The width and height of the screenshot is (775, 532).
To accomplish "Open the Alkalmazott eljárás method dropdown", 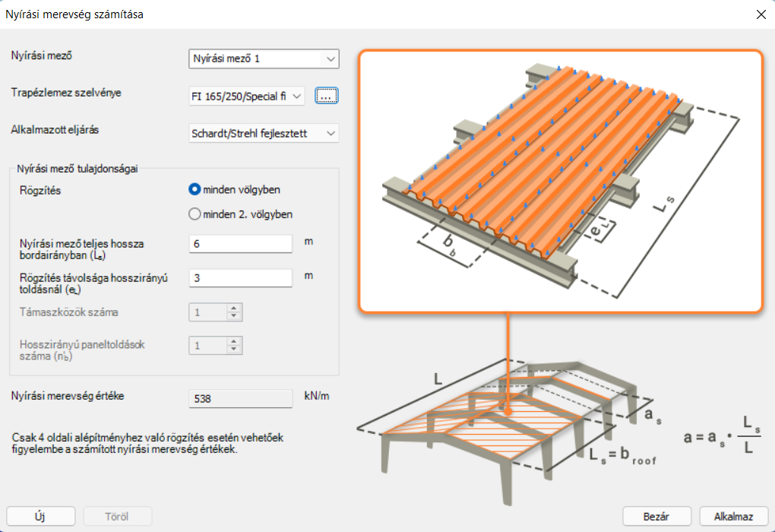I will [x=264, y=134].
